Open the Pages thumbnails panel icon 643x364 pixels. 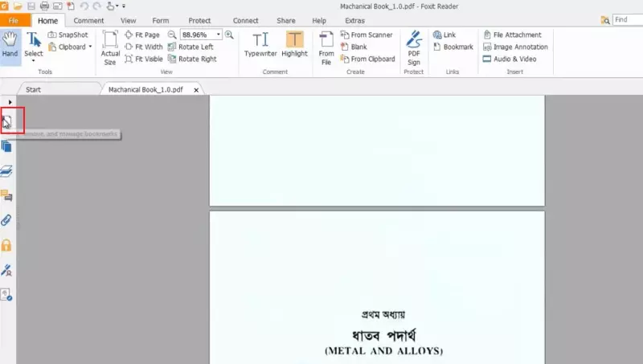click(6, 146)
